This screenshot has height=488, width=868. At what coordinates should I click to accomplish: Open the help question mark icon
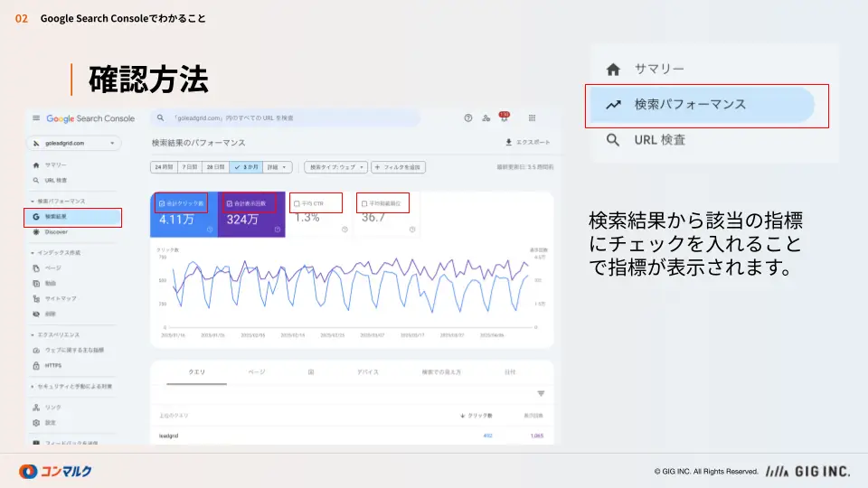pos(468,117)
